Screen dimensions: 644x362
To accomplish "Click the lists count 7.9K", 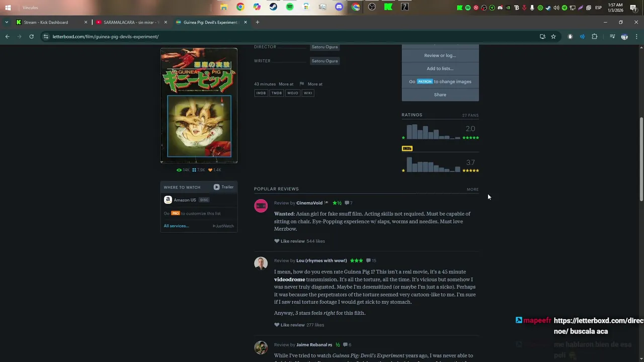I will coord(199,170).
